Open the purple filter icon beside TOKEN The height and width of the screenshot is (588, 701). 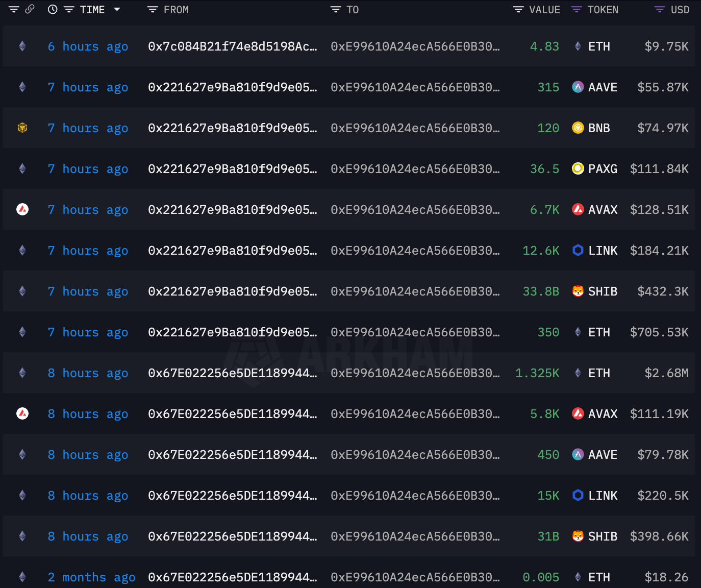coord(577,10)
